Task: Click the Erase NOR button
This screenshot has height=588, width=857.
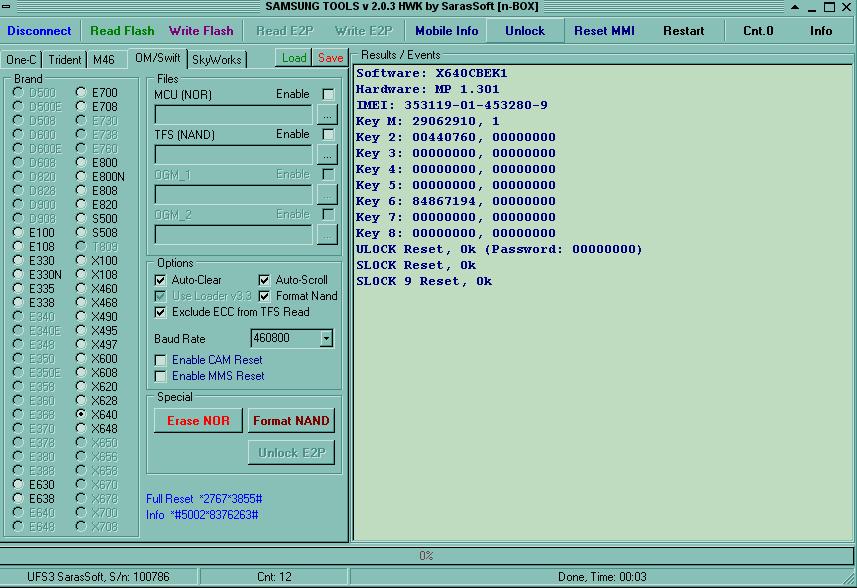Action: [x=198, y=421]
